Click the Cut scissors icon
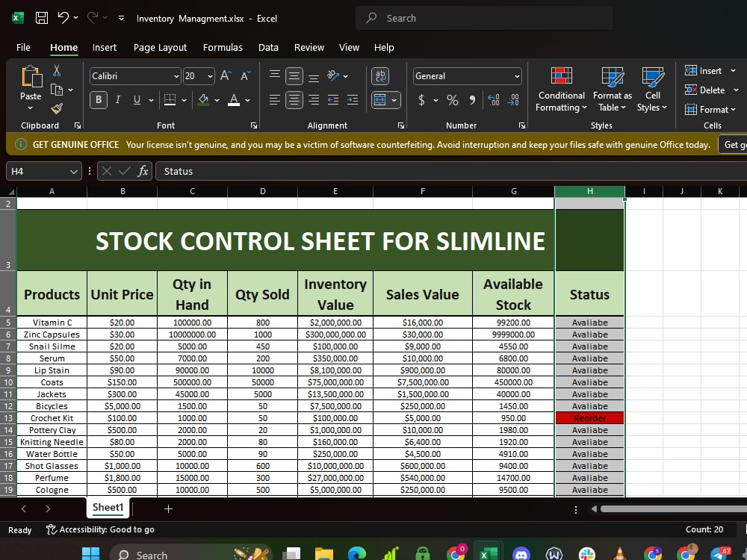747x560 pixels. (57, 70)
